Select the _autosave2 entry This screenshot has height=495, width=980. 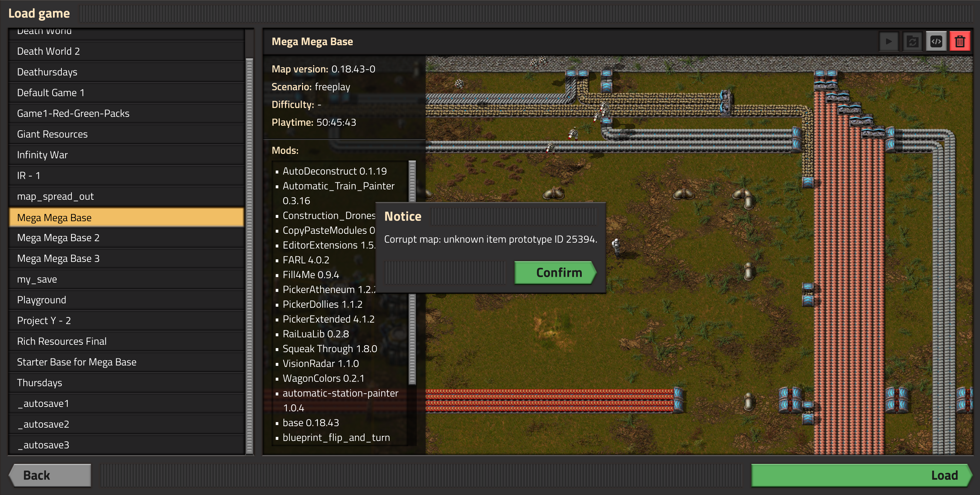pos(126,424)
